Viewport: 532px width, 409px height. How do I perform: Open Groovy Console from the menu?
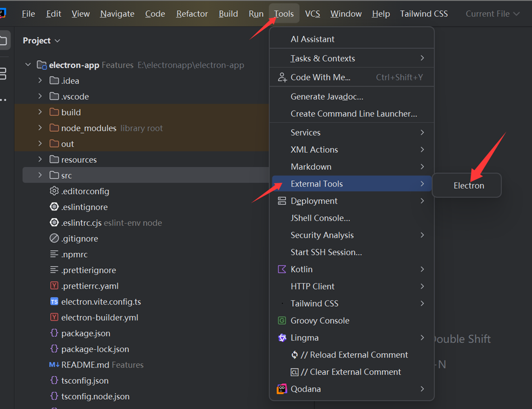320,321
